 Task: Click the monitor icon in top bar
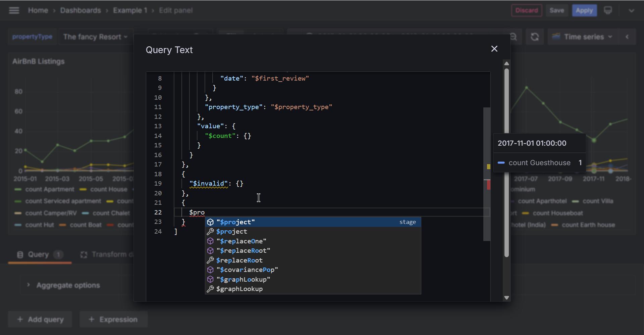(x=608, y=10)
